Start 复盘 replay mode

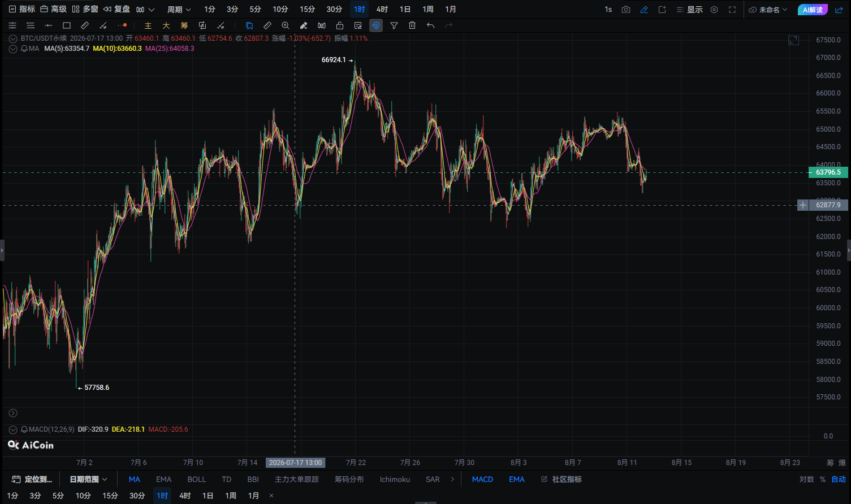click(x=116, y=10)
